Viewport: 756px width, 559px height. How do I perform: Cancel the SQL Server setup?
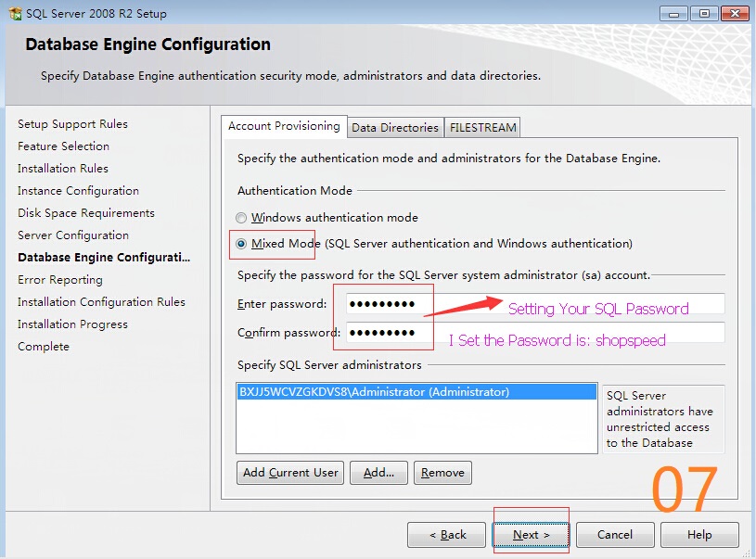click(615, 535)
